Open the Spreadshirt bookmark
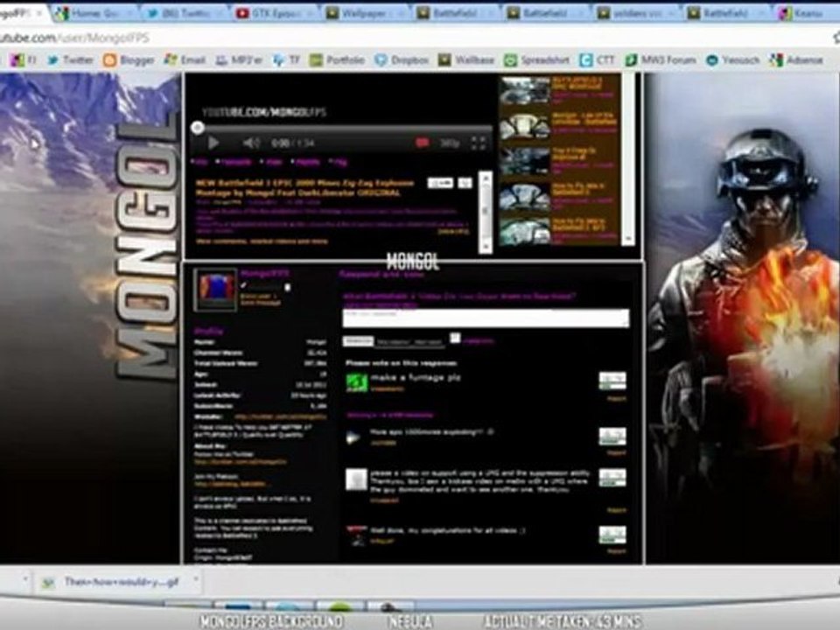Viewport: 840px width, 630px height. point(536,60)
